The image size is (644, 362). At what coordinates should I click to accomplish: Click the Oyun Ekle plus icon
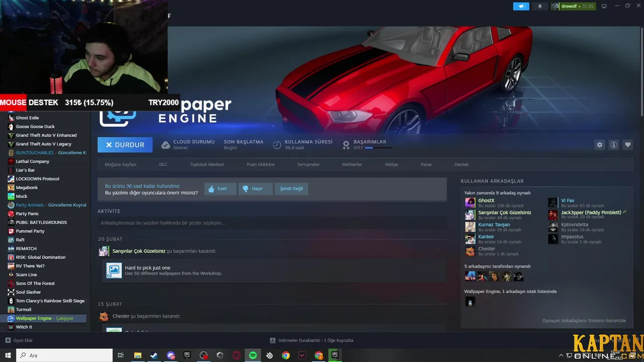click(x=7, y=340)
